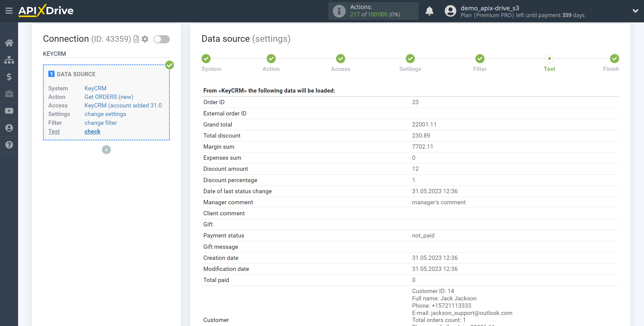Go to System step
The image size is (644, 326).
tap(211, 69)
